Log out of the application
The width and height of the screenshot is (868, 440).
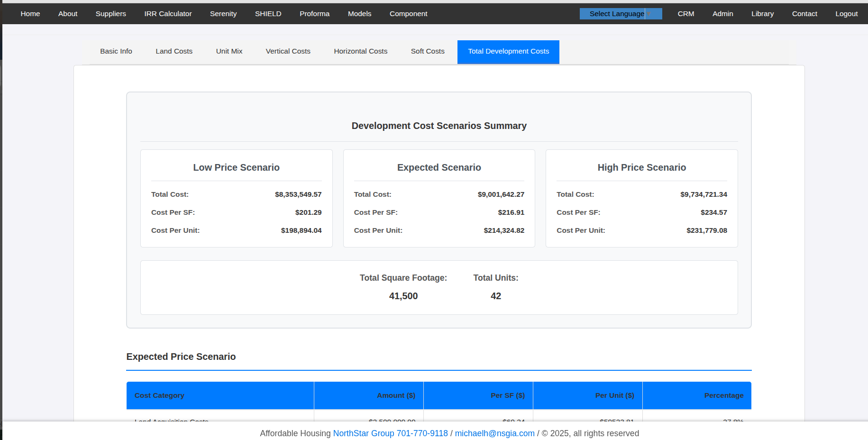coord(846,14)
